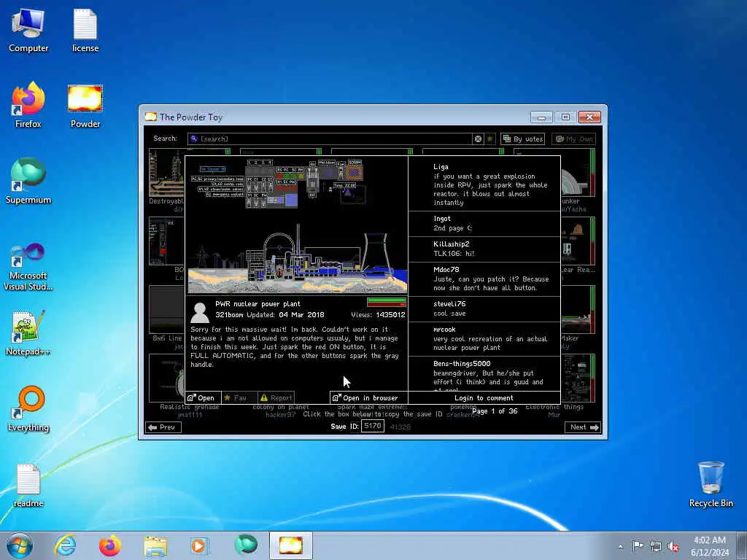747x560 pixels.
Task: Select the Realistic grenade save thumbnail
Action: click(166, 378)
